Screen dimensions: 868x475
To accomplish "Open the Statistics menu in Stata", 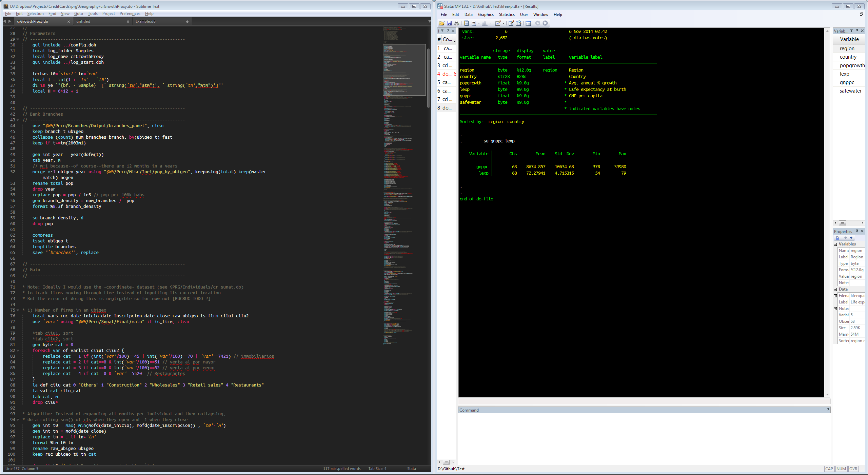I will click(x=507, y=15).
